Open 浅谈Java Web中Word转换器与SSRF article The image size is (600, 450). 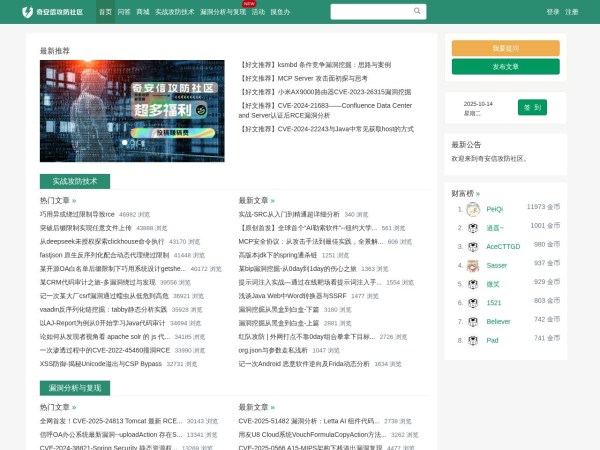292,296
